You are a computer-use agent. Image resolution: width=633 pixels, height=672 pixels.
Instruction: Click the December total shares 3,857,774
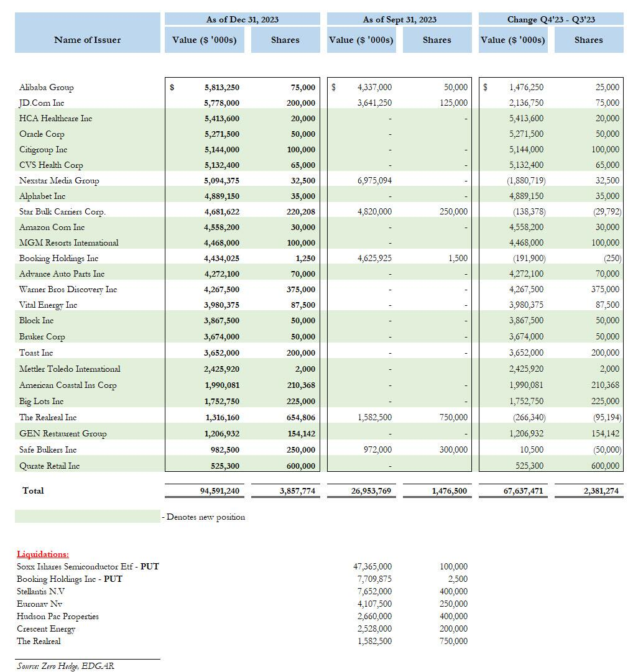[297, 491]
